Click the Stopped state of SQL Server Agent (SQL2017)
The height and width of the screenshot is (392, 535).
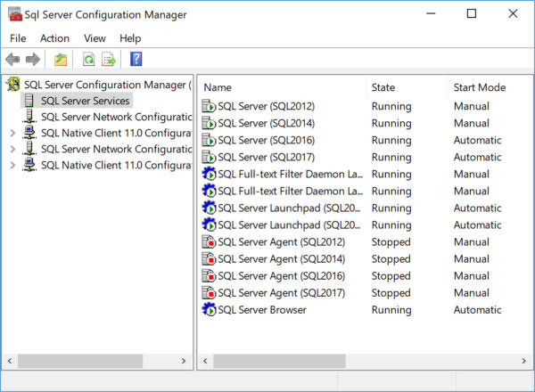[391, 293]
